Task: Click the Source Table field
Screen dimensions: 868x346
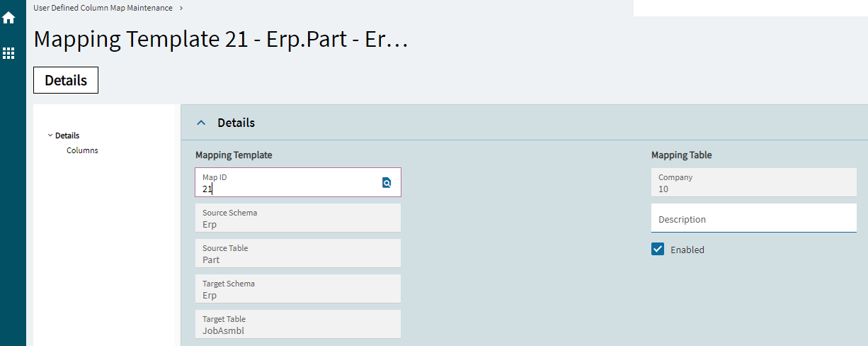Action: click(298, 253)
